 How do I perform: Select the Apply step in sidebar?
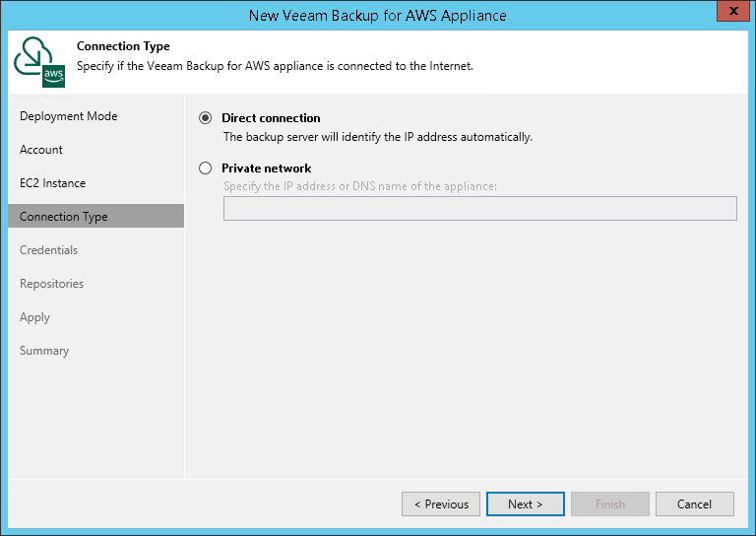34,317
